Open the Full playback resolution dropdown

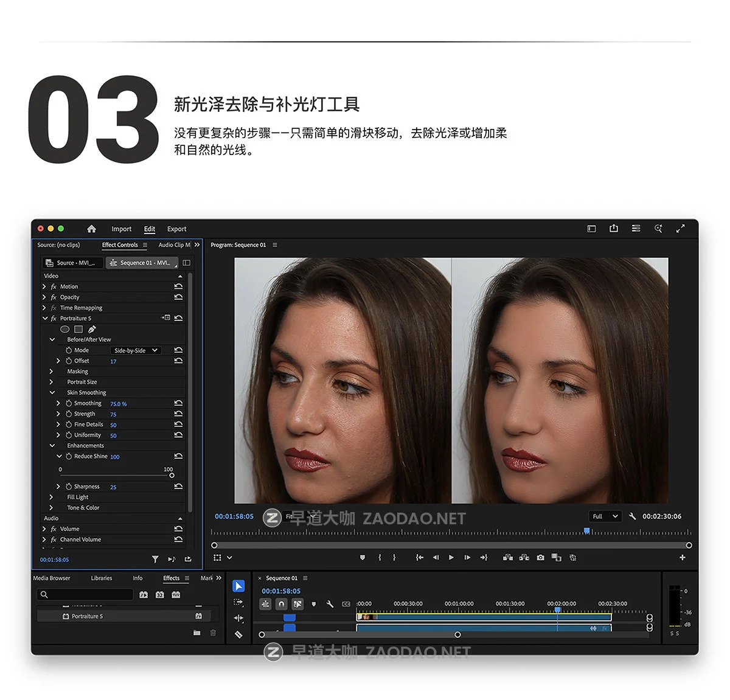pos(606,516)
